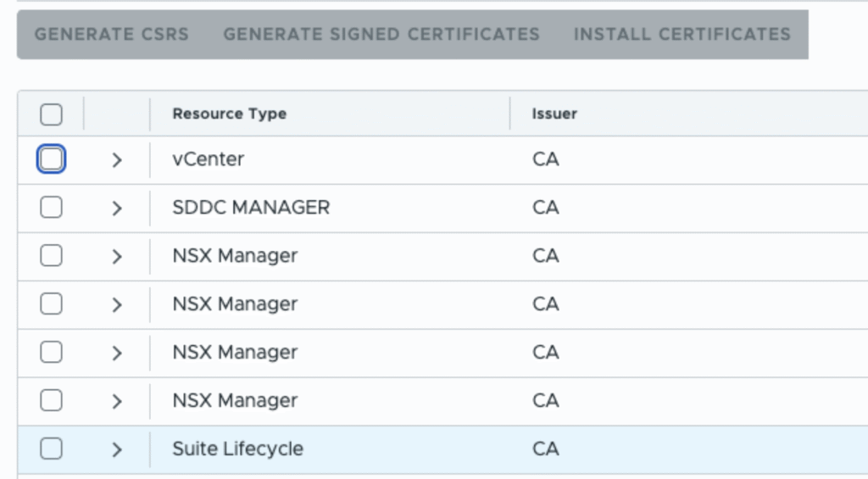
Task: Expand the third NSX Manager row
Action: 117,353
